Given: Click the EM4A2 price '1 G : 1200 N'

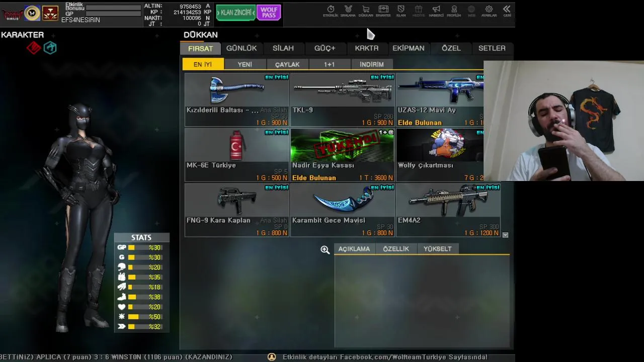Looking at the screenshot, I should point(481,233).
